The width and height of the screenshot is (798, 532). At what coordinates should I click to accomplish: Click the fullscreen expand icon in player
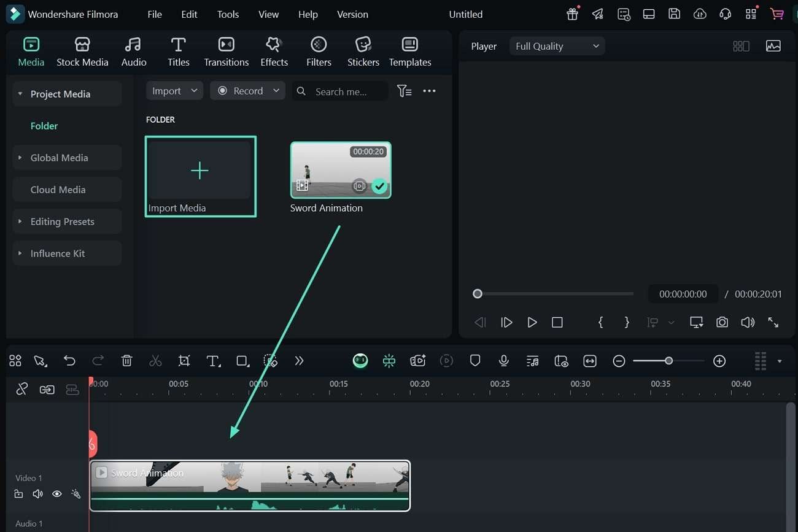[773, 322]
